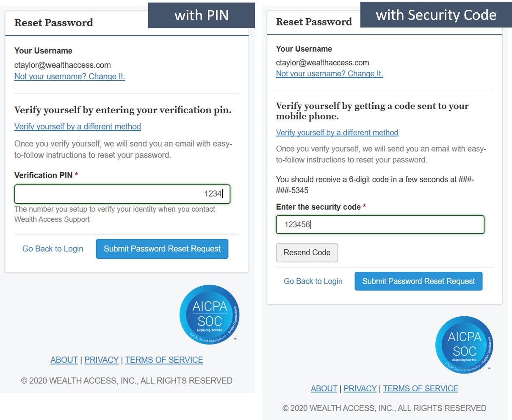Click Not your username link in the PIN panel
This screenshot has width=512, height=420.
click(x=70, y=77)
